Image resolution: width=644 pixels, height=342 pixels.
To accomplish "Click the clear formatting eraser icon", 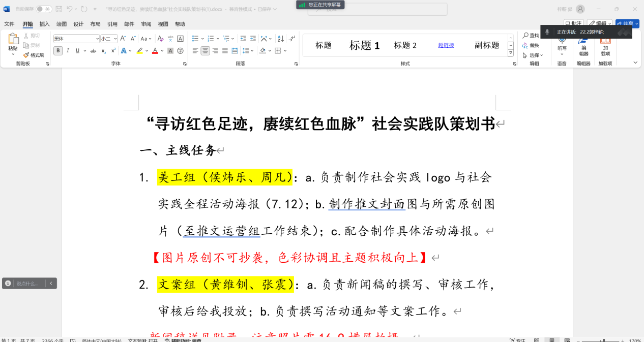I will coord(161,39).
